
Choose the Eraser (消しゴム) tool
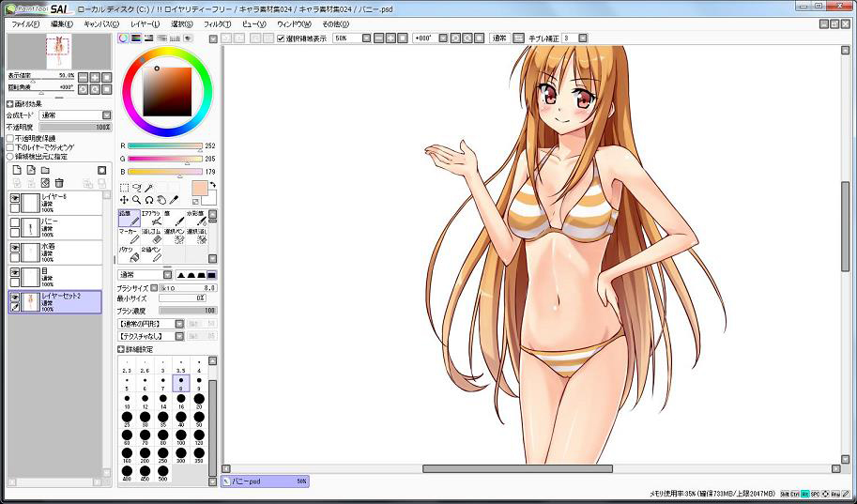[x=151, y=236]
